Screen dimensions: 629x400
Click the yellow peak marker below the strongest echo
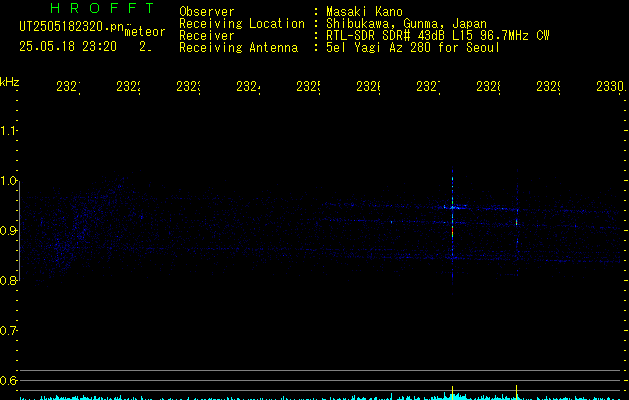click(x=452, y=392)
